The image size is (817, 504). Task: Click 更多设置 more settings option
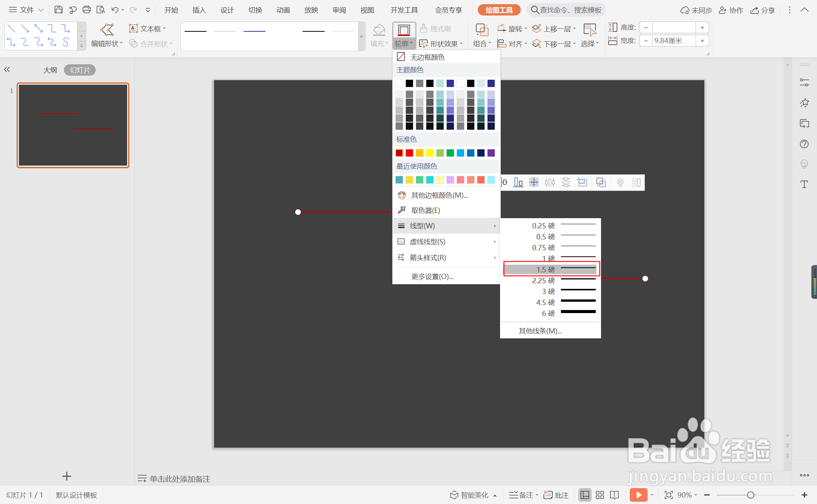(432, 276)
